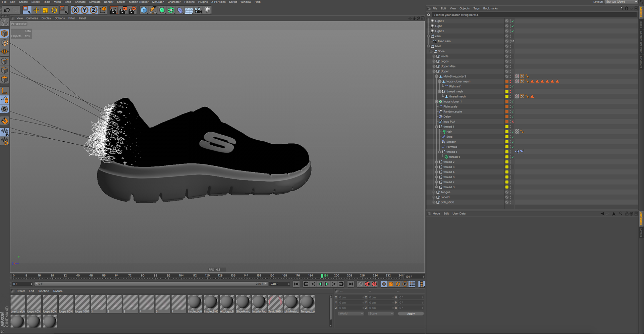This screenshot has width=644, height=334.
Task: Add a Floor environment object
Action: (x=189, y=10)
